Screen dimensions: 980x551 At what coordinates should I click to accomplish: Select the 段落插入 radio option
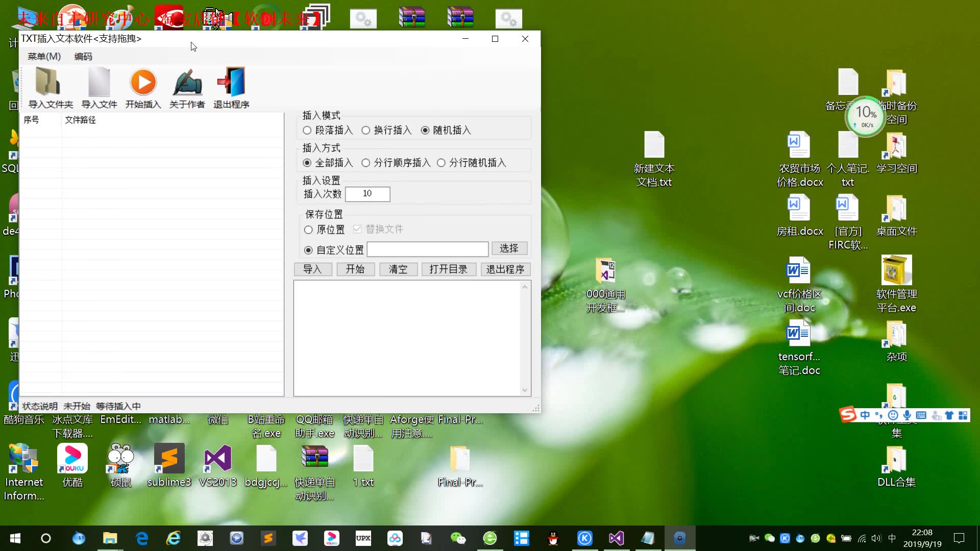point(307,131)
